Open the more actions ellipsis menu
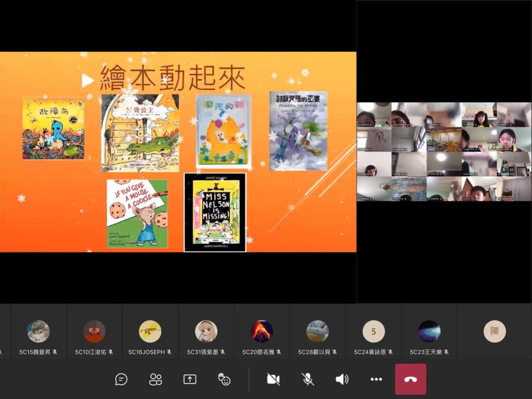532x399 pixels. 376,379
